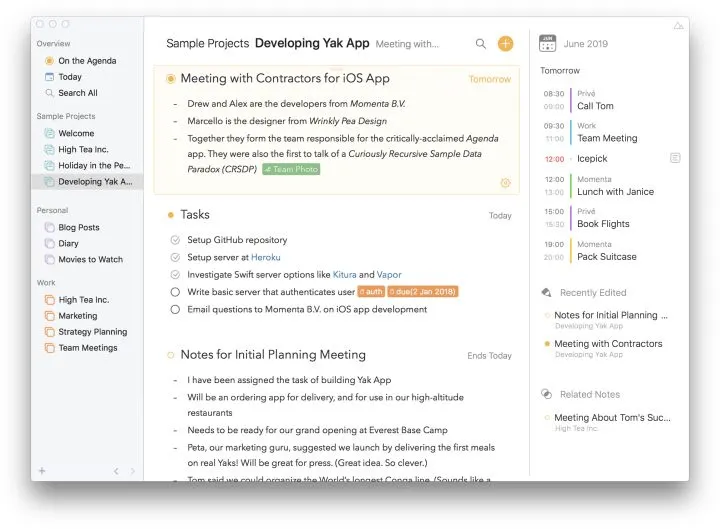Screen dimensions: 720x529
Task: Select Developing Yak A... project in sidebar
Action: point(87,181)
